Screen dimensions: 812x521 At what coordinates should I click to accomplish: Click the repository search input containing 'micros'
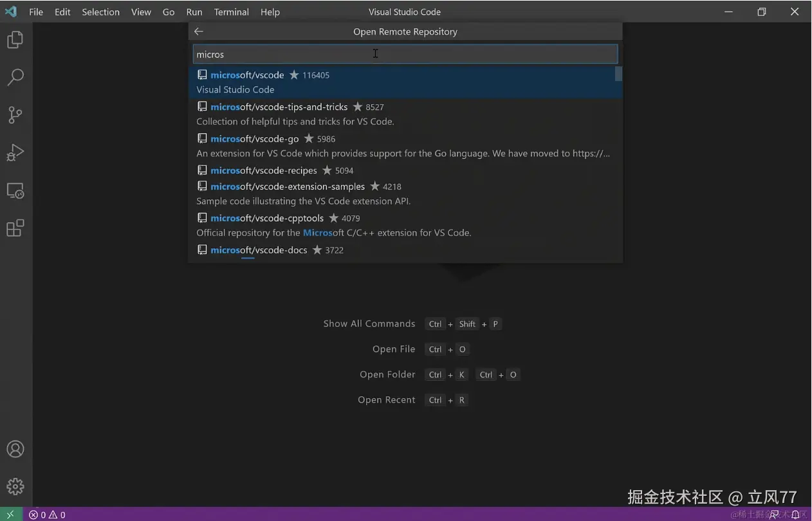coord(405,54)
